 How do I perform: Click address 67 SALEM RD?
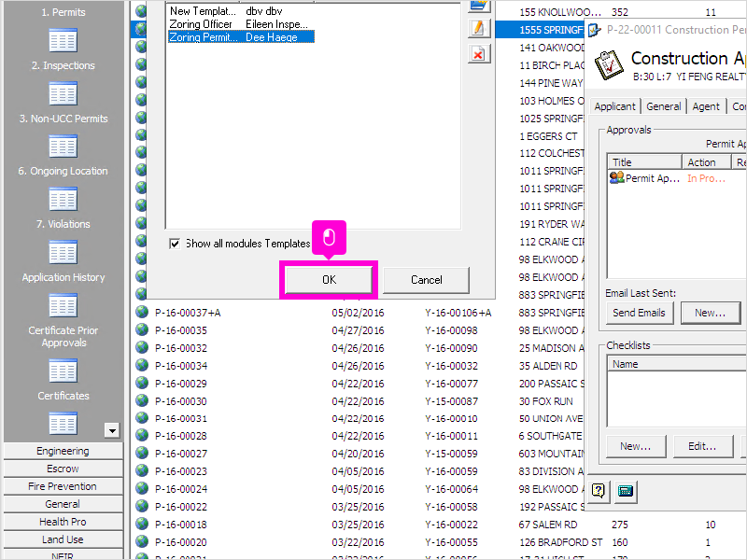(x=547, y=525)
